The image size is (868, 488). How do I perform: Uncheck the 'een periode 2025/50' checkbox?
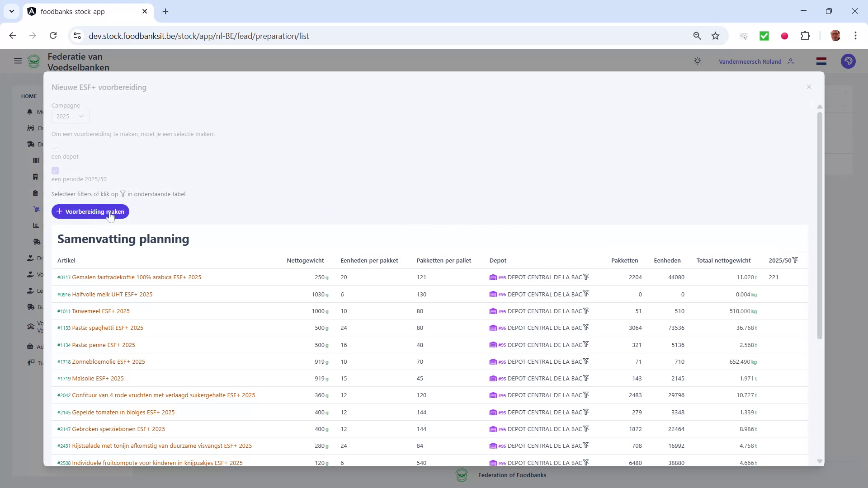(55, 170)
